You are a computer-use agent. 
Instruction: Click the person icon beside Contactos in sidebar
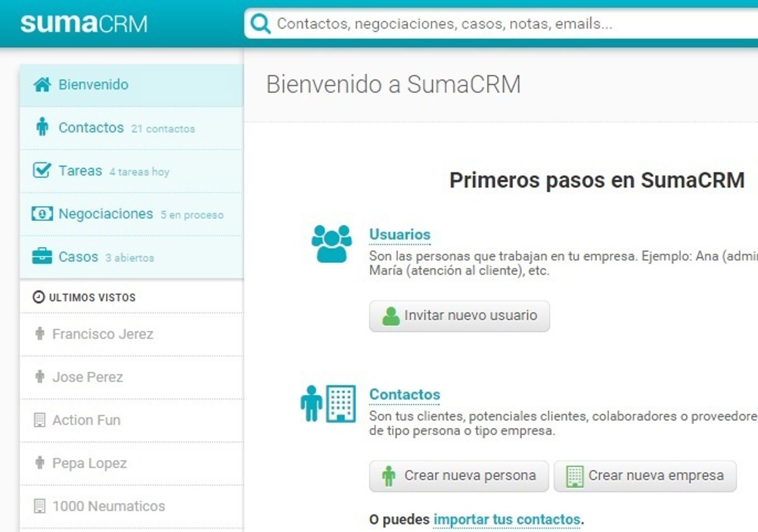click(x=42, y=127)
